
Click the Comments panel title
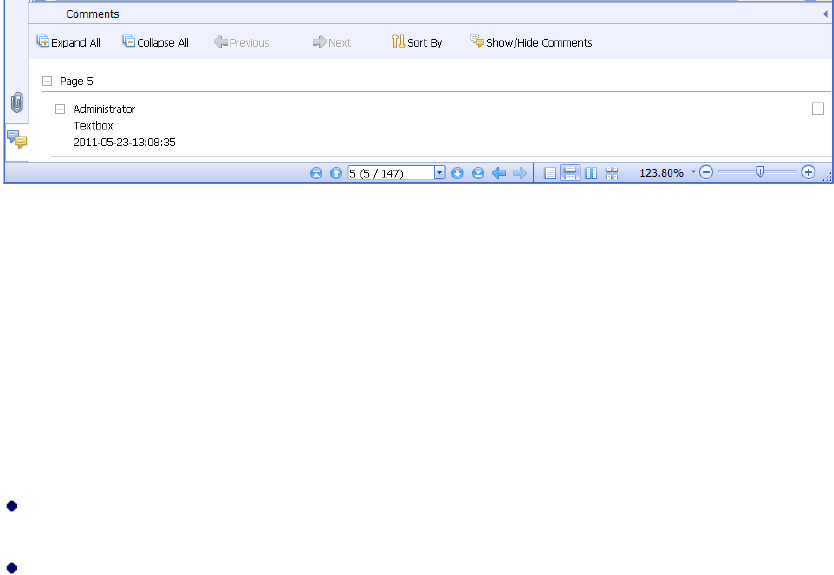tap(93, 14)
